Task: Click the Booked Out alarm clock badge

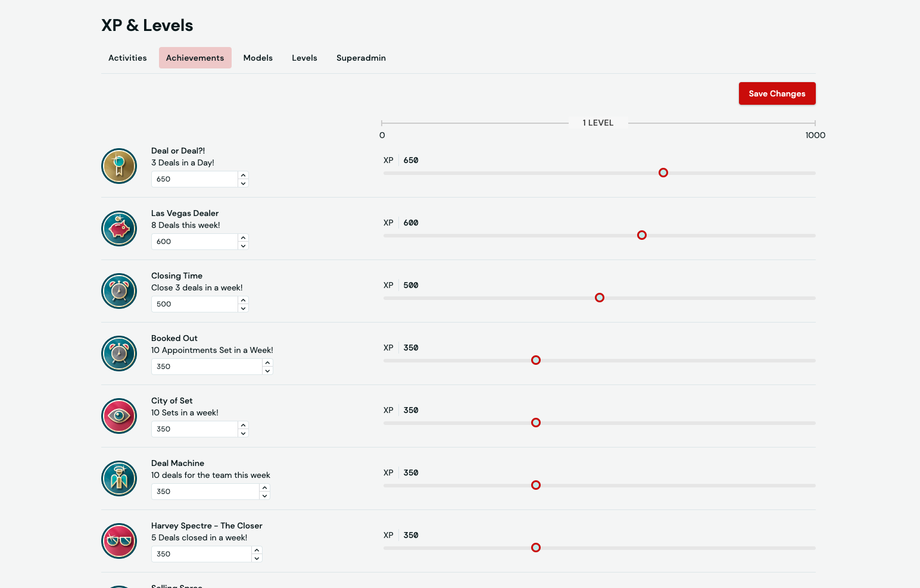Action: [119, 354]
